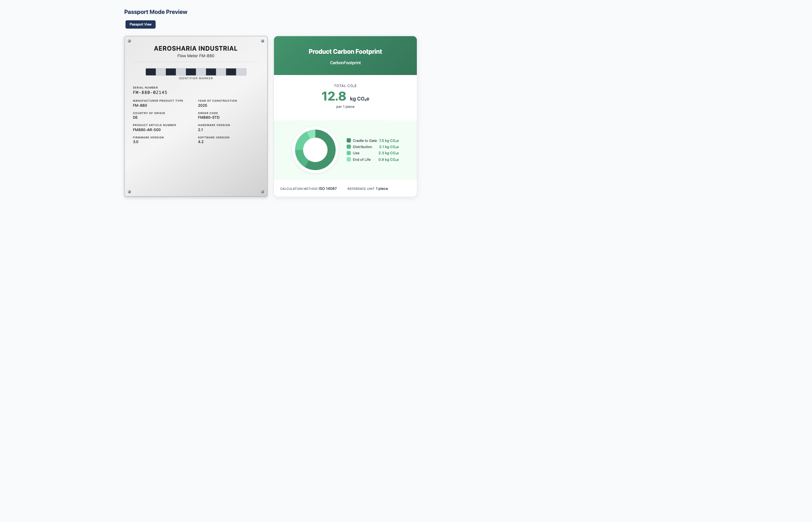The width and height of the screenshot is (812, 522).
Task: Click the Total CO2e value 12.8
Action: click(x=334, y=96)
